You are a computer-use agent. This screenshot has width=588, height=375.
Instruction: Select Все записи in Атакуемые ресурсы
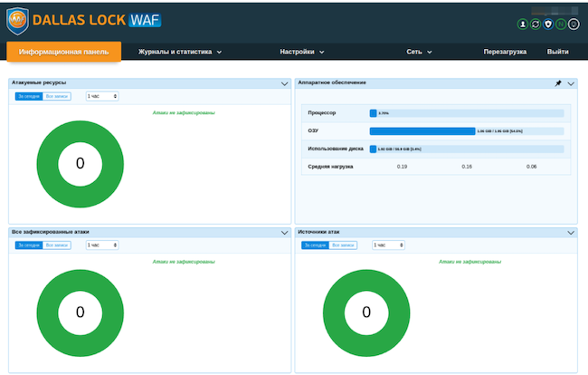[x=57, y=97]
